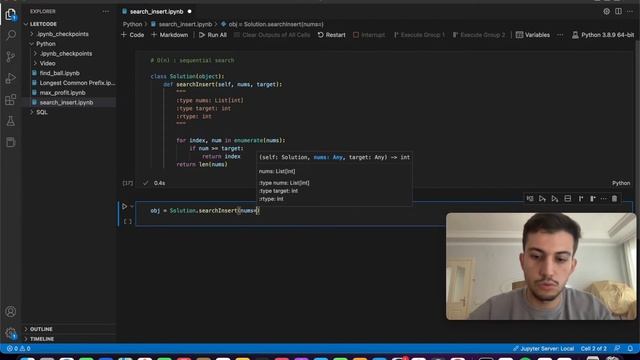
Task: Add a new Code cell
Action: [133, 35]
